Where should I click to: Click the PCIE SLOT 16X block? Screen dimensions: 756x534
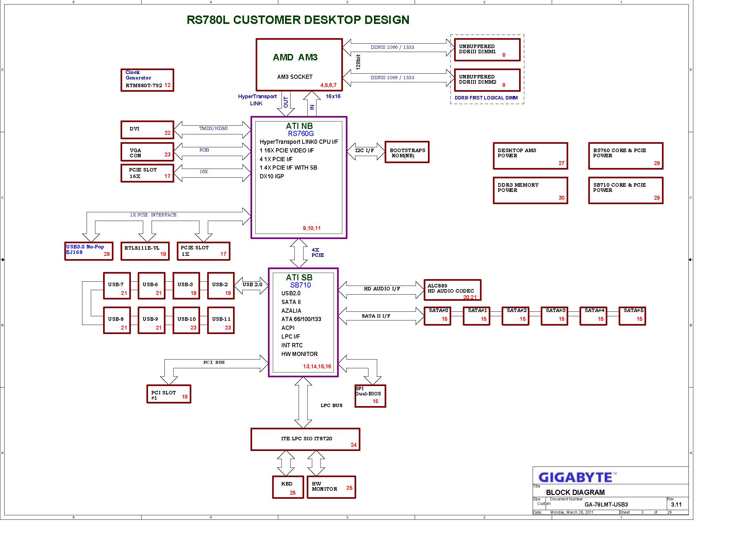pyautogui.click(x=147, y=173)
